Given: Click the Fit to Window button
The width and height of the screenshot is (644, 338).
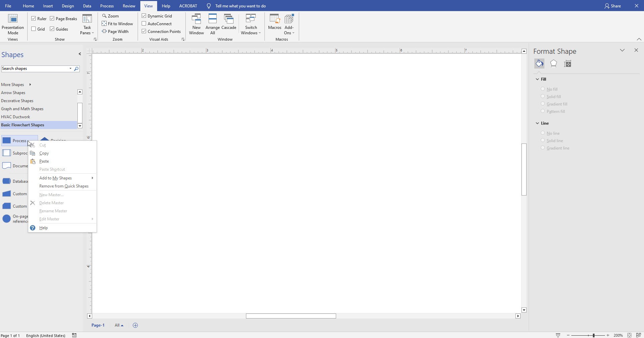Looking at the screenshot, I should point(117,23).
